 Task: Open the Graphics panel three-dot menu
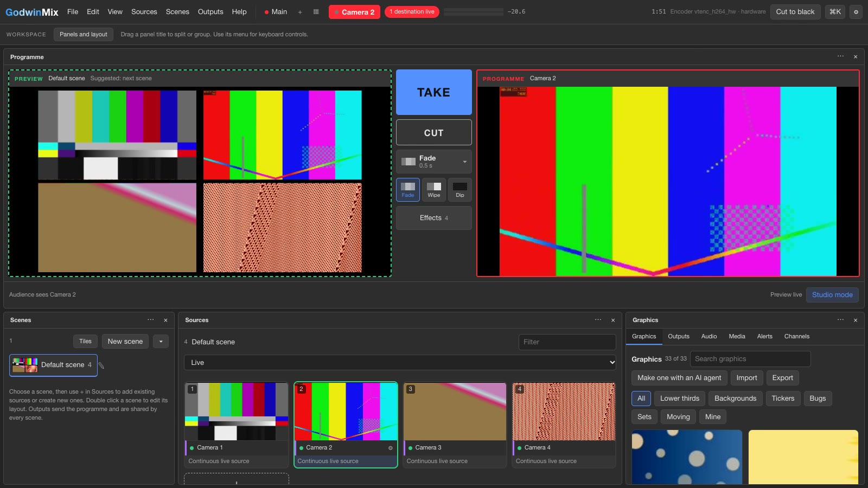tap(840, 320)
